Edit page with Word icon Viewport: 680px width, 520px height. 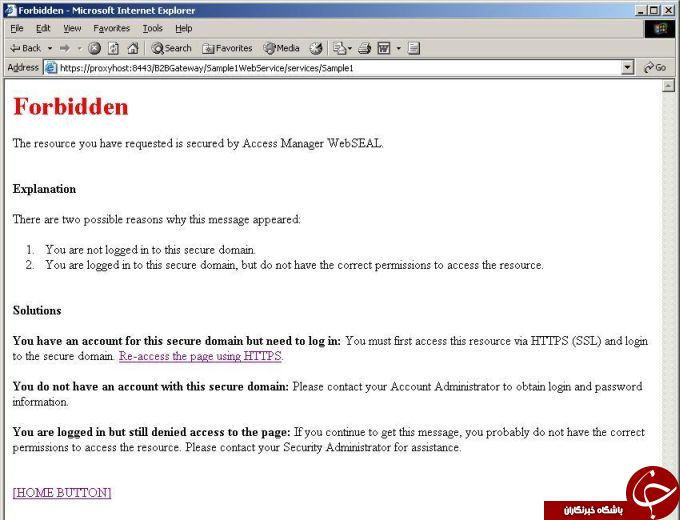click(384, 48)
